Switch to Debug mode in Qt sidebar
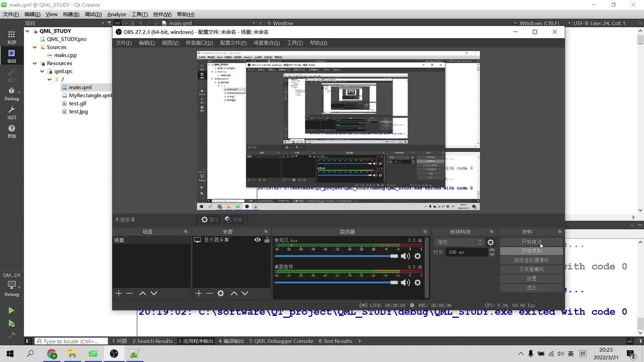This screenshot has width=644, height=362. pos(12,94)
